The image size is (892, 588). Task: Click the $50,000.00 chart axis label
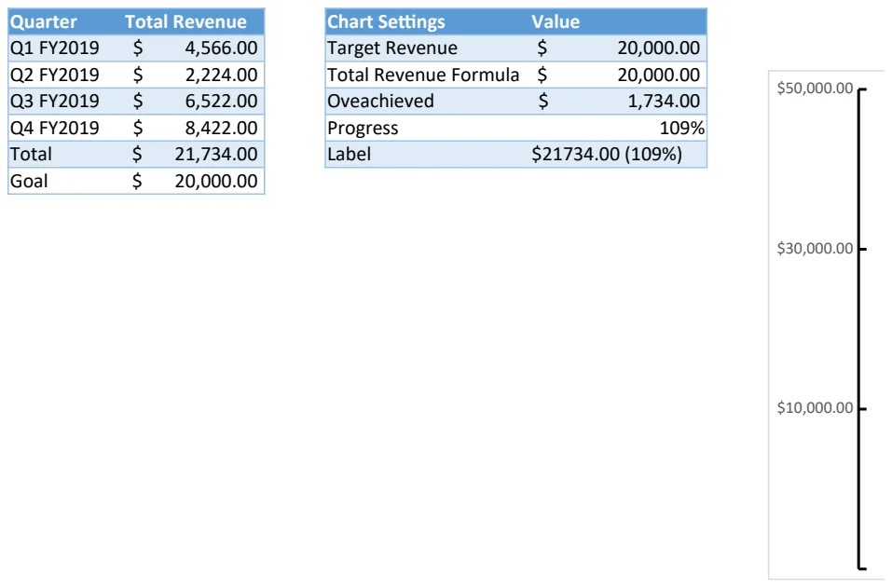815,89
